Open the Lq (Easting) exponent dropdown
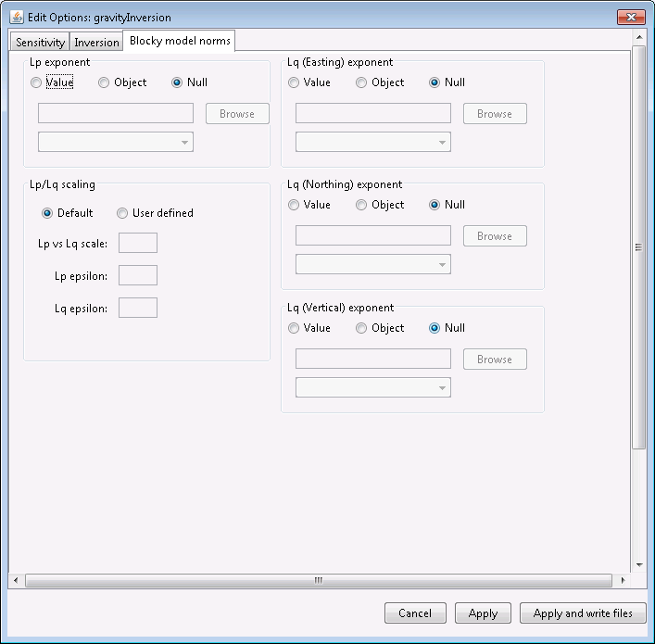655x644 pixels. click(x=373, y=142)
